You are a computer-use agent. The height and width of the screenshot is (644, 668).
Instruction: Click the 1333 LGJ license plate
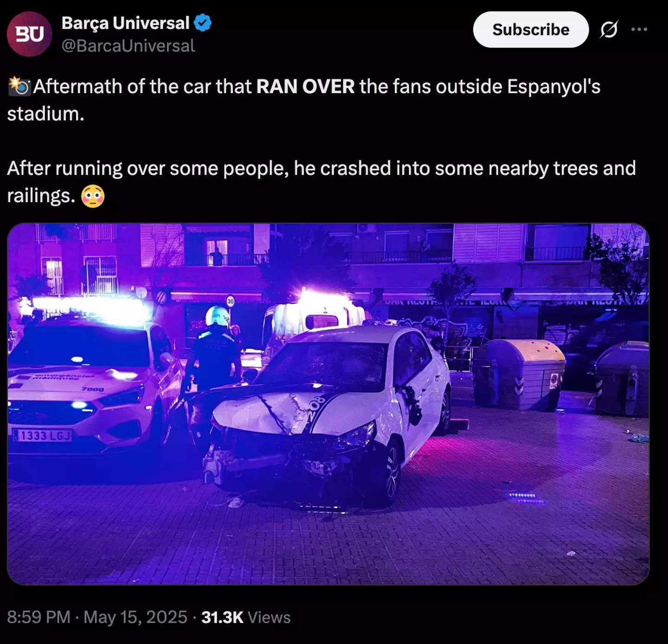[x=43, y=435]
